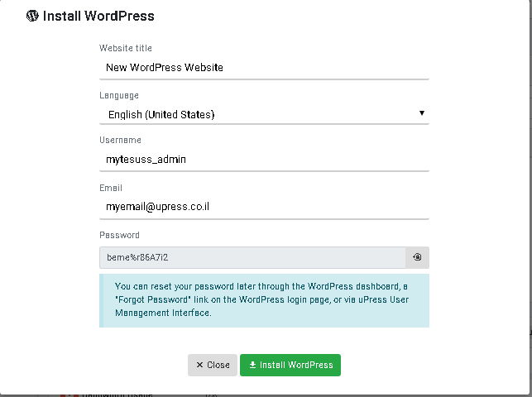The width and height of the screenshot is (532, 397).
Task: Click the Language label
Action: (119, 96)
